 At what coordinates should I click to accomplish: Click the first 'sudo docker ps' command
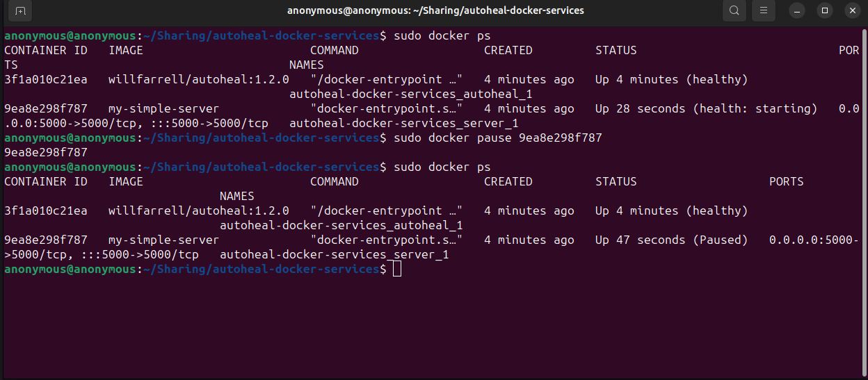click(442, 35)
